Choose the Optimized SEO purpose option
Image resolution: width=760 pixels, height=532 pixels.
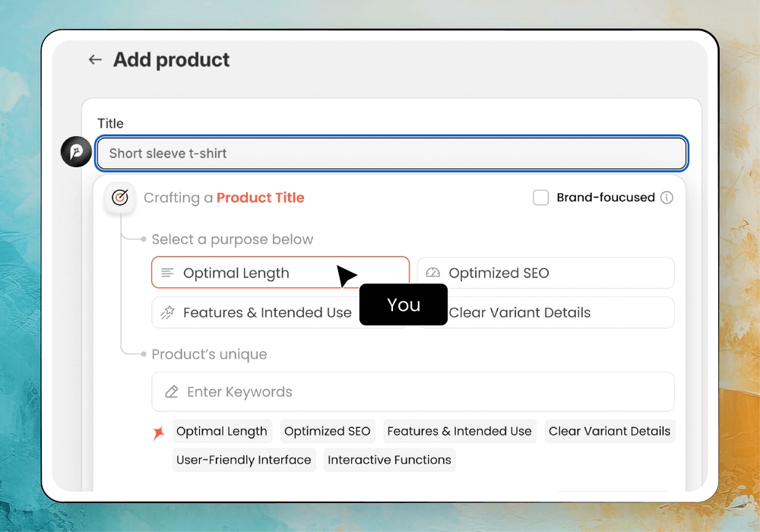click(x=545, y=273)
